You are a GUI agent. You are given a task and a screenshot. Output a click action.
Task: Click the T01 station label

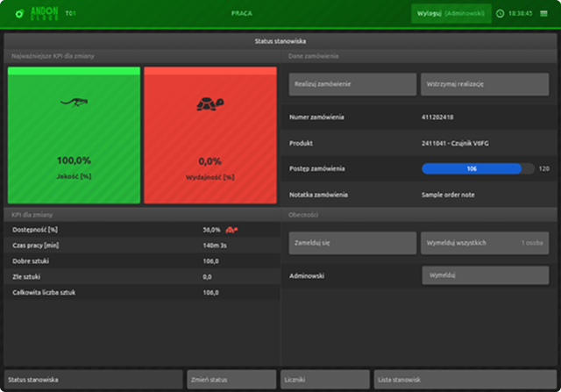(x=70, y=13)
